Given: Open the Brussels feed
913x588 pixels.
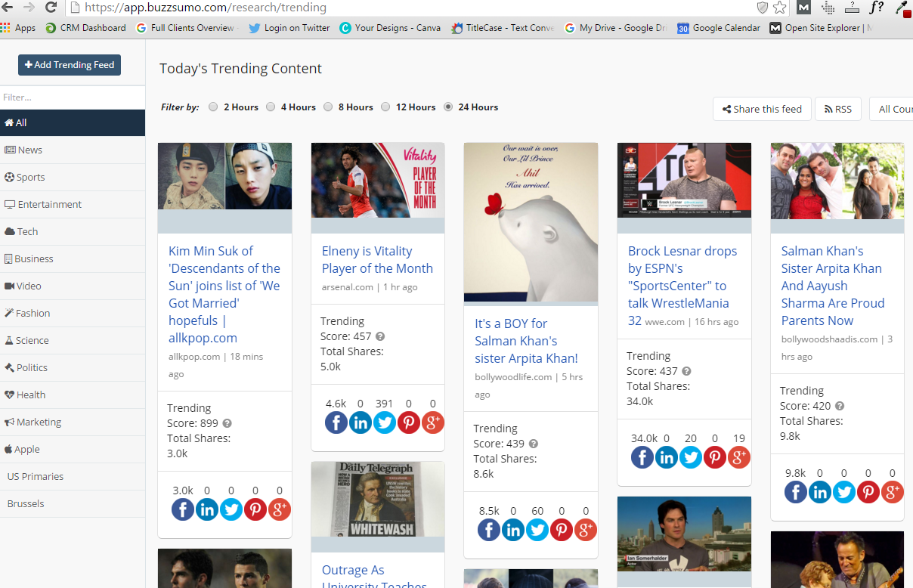Looking at the screenshot, I should pyautogui.click(x=73, y=503).
